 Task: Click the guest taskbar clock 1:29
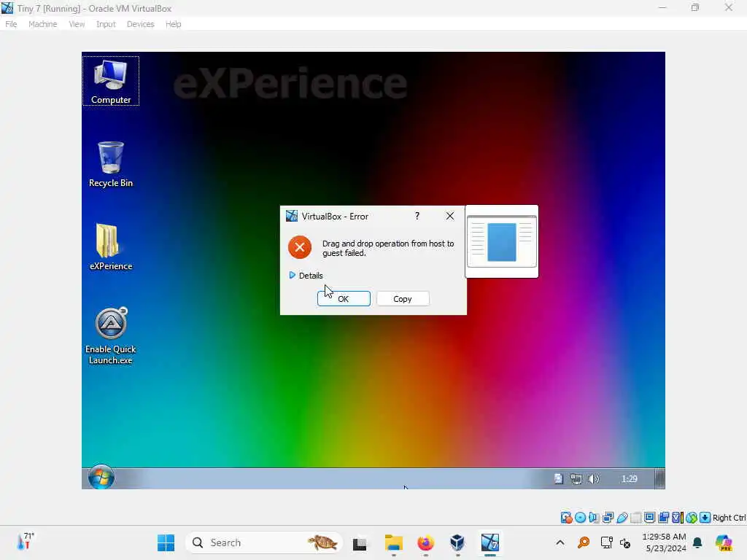pos(630,478)
